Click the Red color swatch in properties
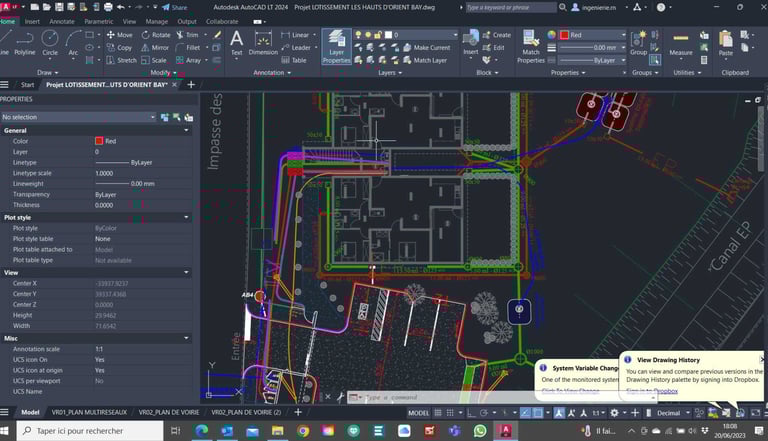This screenshot has width=768, height=441. pos(100,141)
